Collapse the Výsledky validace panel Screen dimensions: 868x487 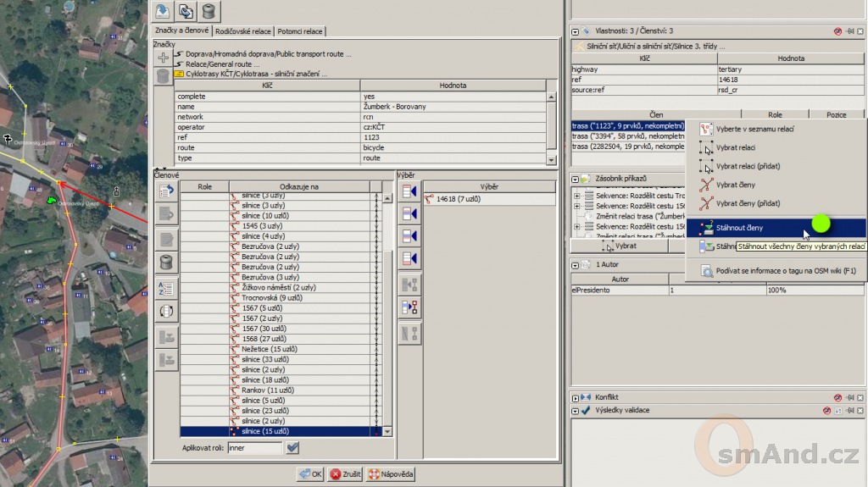(x=576, y=411)
